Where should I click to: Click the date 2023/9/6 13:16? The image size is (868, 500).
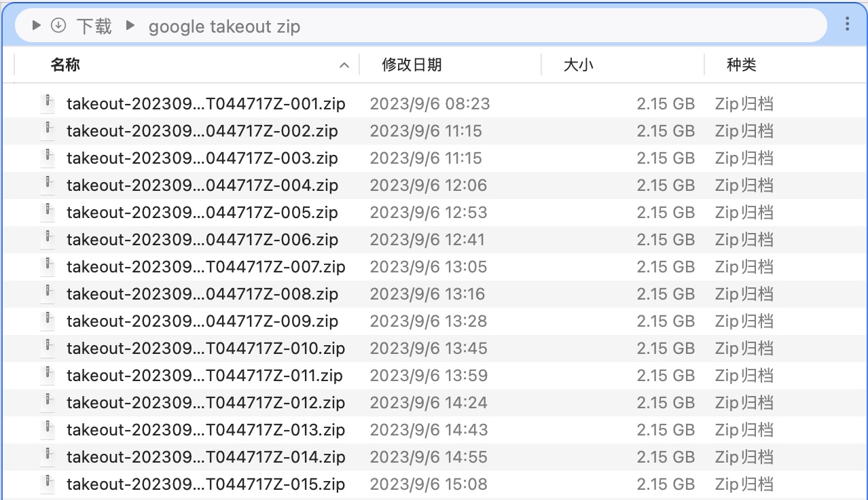click(427, 294)
